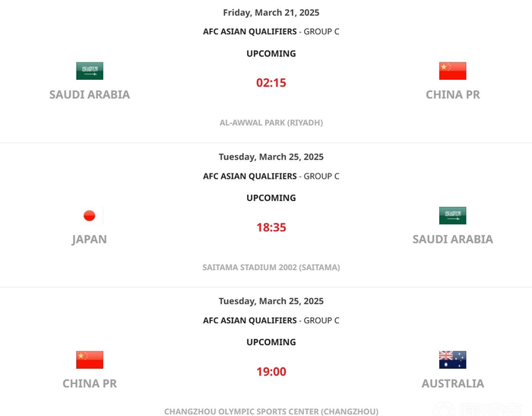Click the Australia flag icon
The image size is (532, 416).
tap(452, 360)
